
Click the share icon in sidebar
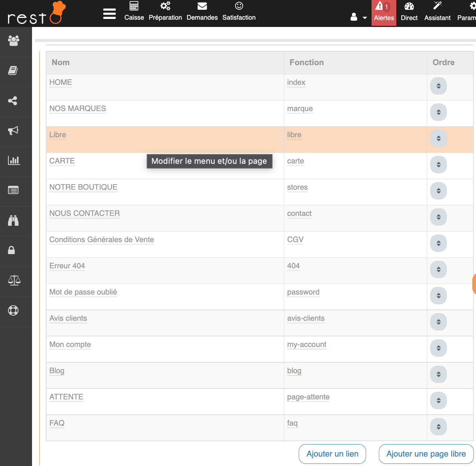13,101
